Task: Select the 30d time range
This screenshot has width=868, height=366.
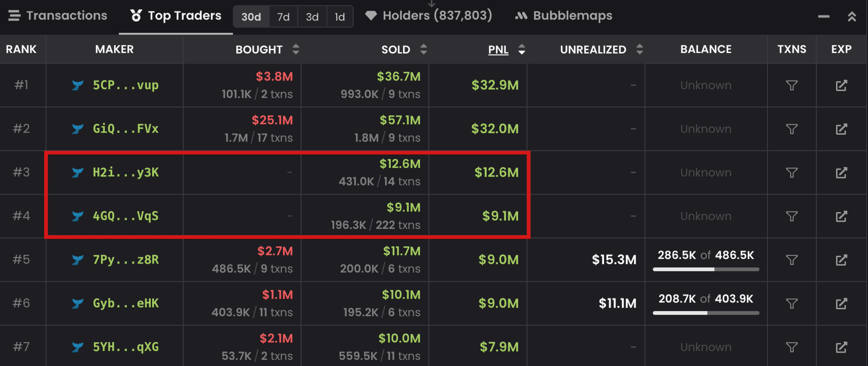Action: click(x=251, y=17)
